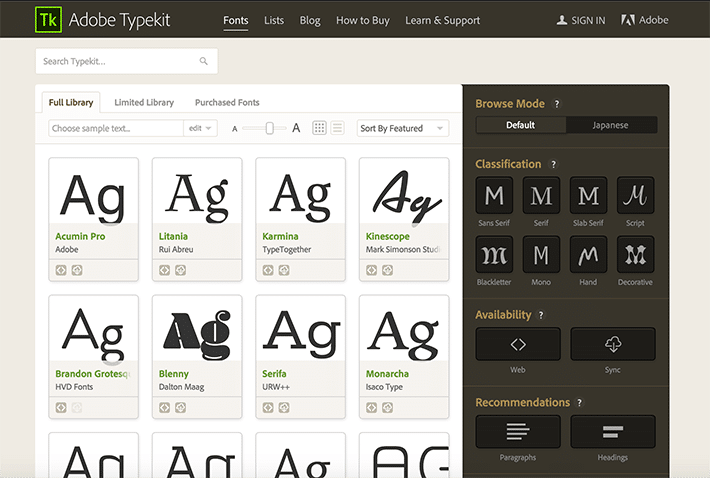The height and width of the screenshot is (478, 710).
Task: Toggle Decorative classification filter
Action: [635, 254]
